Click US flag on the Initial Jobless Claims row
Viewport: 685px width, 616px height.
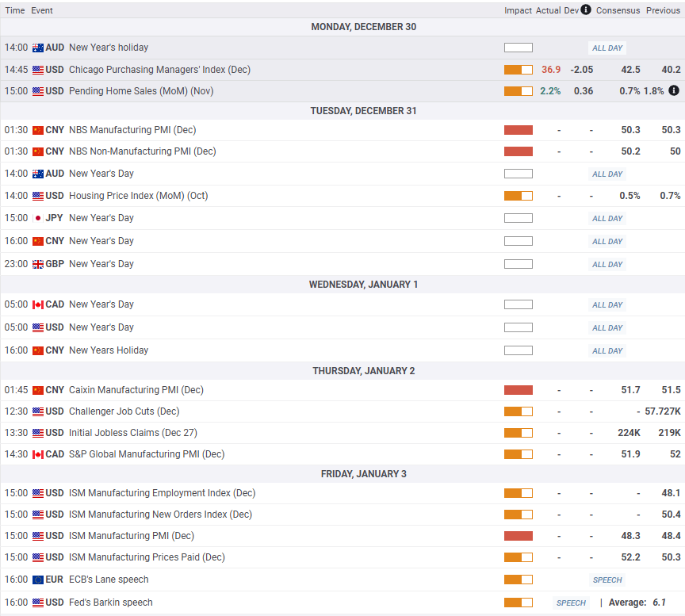tap(38, 433)
